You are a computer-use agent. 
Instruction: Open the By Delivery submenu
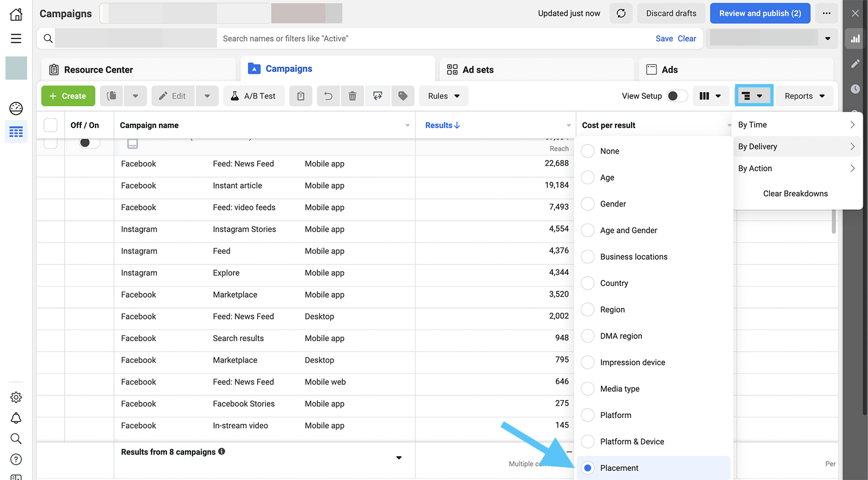click(x=797, y=146)
